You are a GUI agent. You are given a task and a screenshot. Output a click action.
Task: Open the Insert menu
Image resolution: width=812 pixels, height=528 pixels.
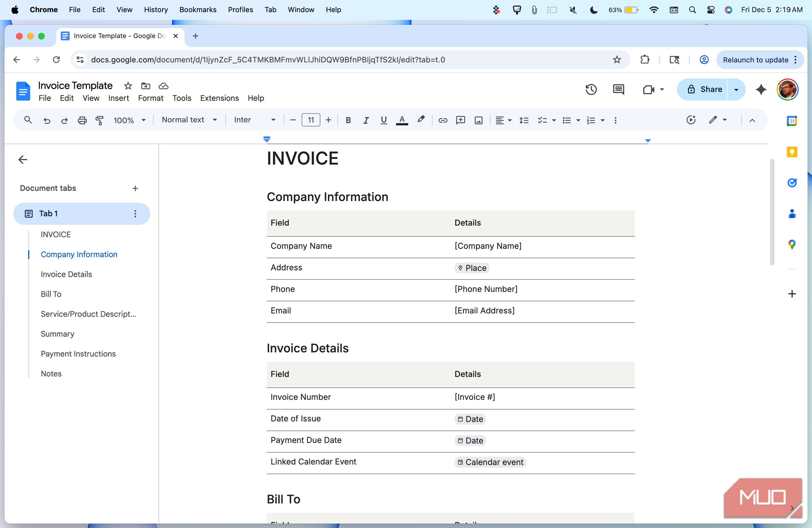click(118, 98)
